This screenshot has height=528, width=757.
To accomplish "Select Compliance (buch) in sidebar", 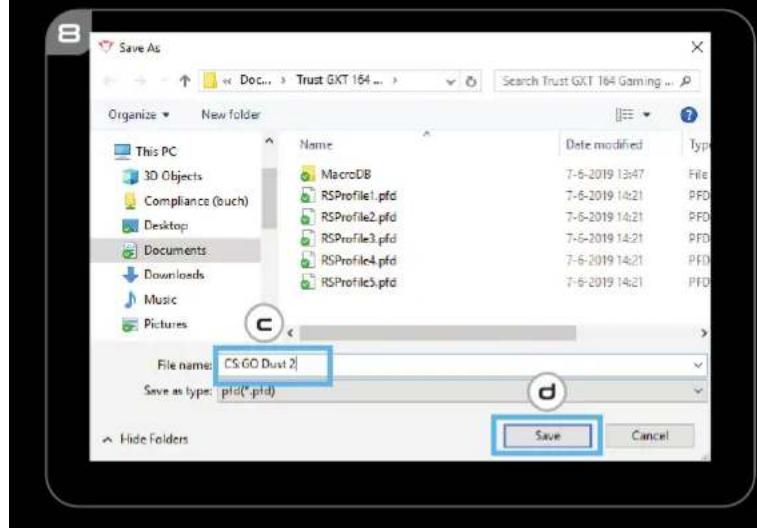I will 196,201.
